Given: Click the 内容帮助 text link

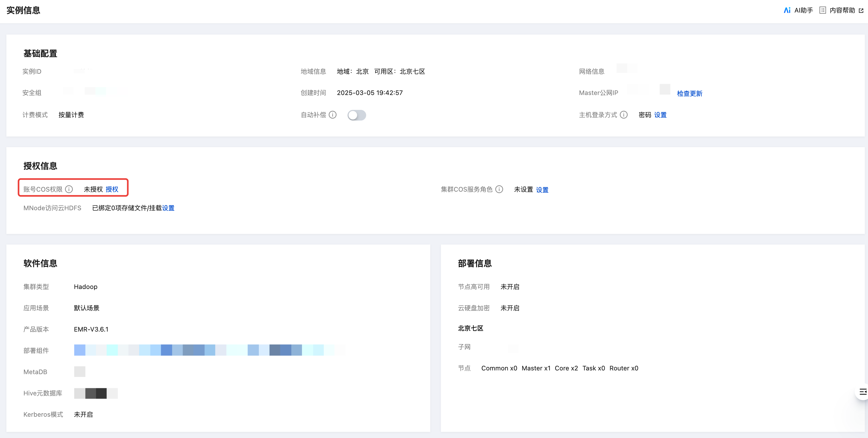Looking at the screenshot, I should [842, 10].
